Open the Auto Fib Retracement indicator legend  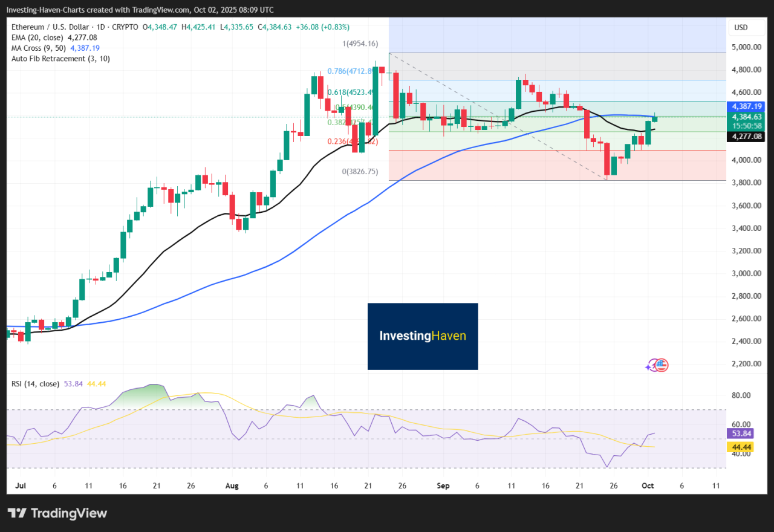[60, 59]
